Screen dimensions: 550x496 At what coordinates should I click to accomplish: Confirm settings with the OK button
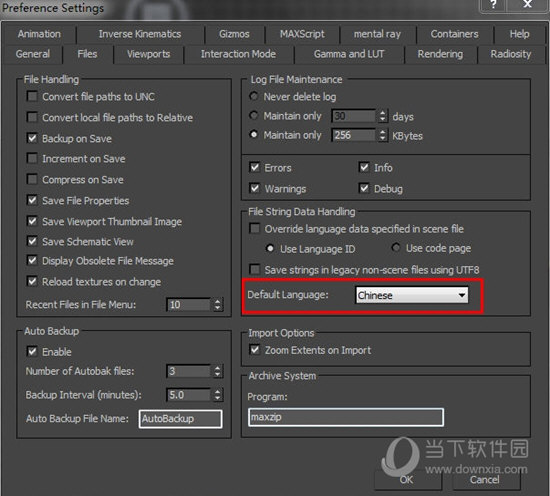point(407,480)
